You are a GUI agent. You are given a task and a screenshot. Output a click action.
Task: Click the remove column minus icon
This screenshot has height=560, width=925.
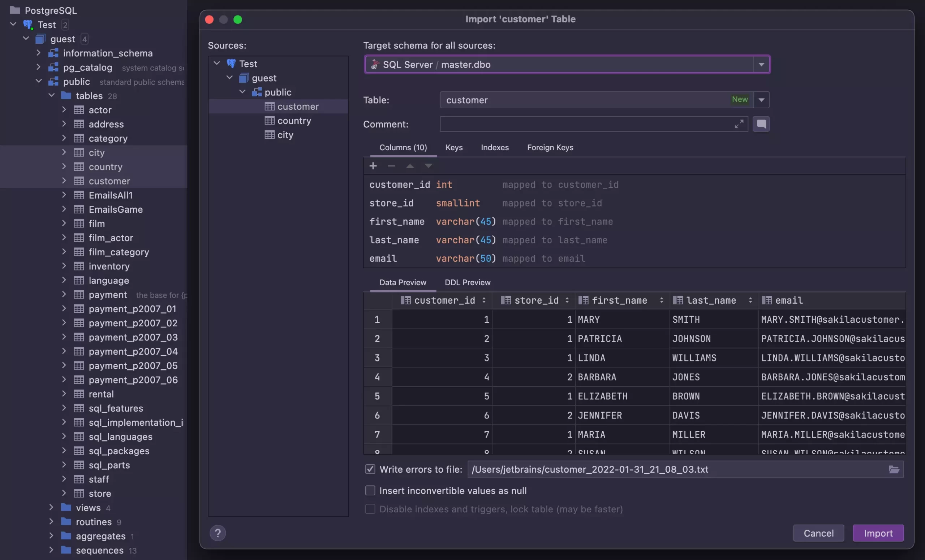391,166
